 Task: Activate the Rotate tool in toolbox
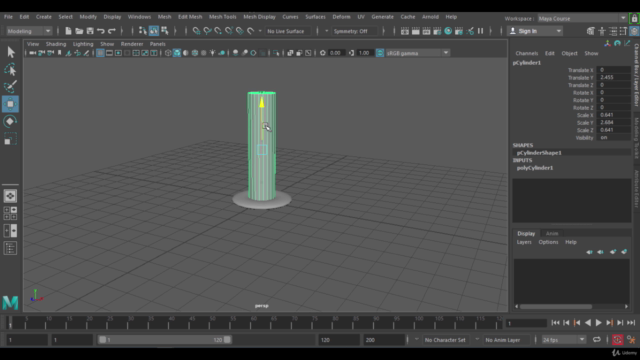click(11, 121)
